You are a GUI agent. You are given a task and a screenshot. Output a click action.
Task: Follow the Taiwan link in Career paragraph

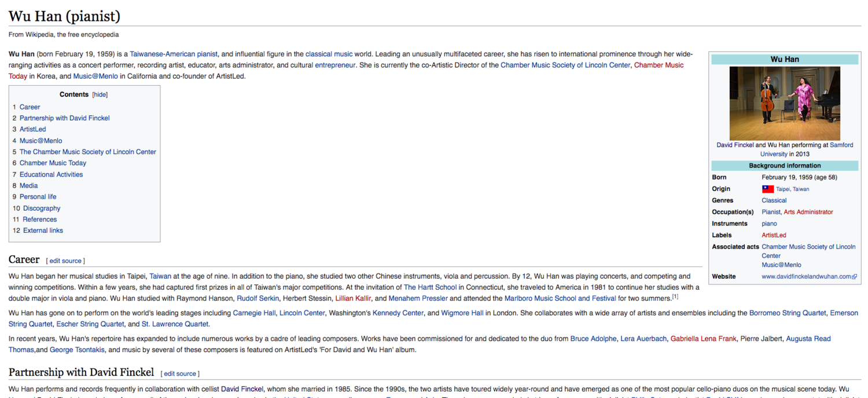click(160, 276)
